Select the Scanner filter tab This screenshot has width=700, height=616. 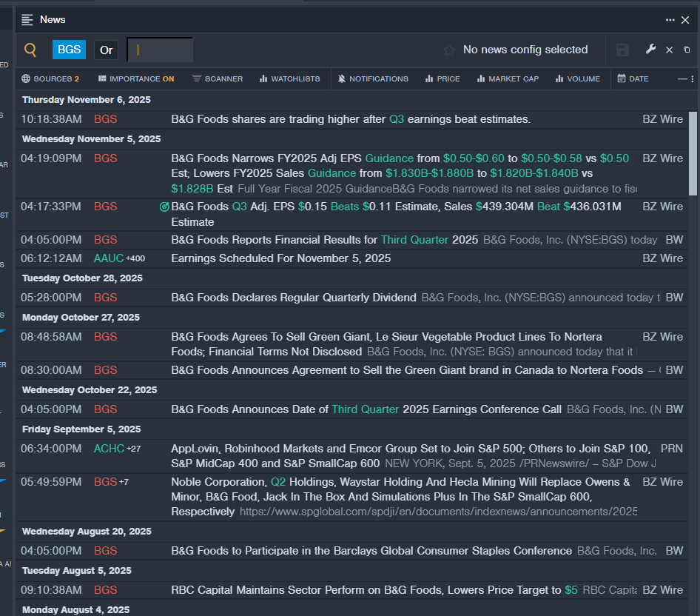[218, 78]
